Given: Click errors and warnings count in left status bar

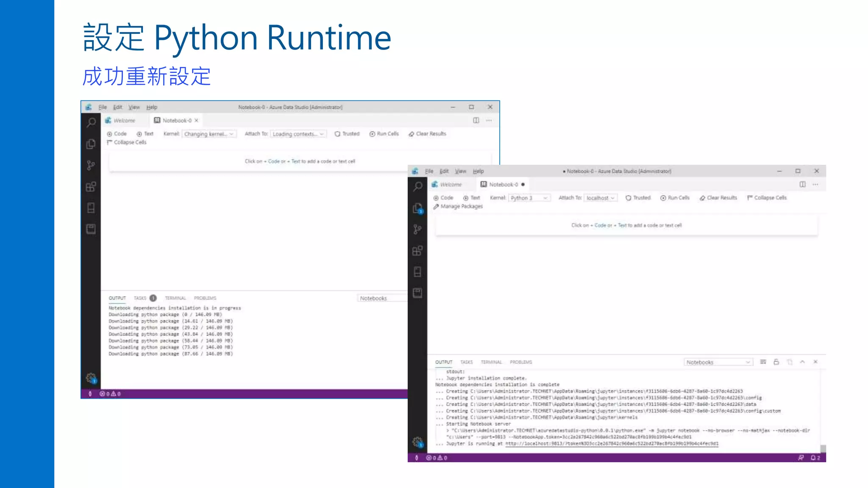Looking at the screenshot, I should point(110,394).
